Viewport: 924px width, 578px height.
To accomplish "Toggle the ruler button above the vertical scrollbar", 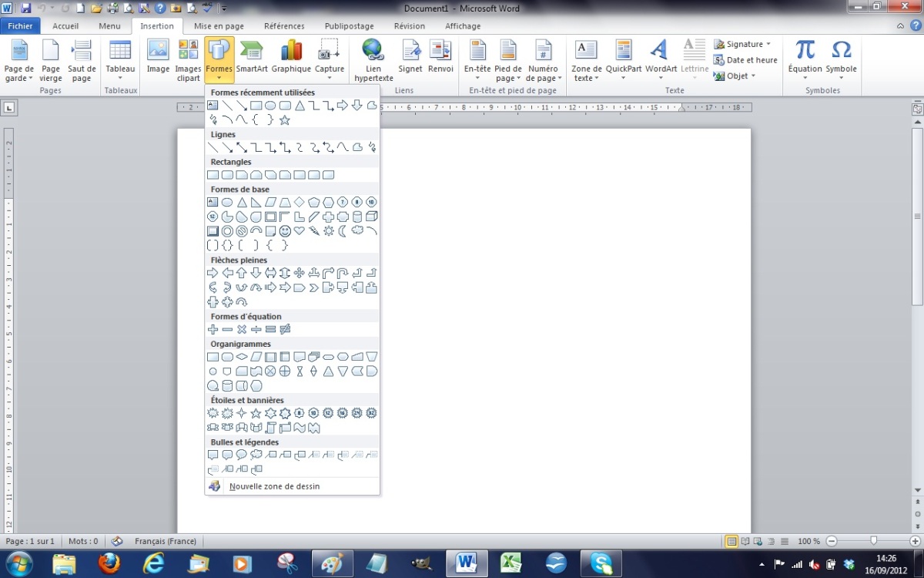I will (x=917, y=109).
